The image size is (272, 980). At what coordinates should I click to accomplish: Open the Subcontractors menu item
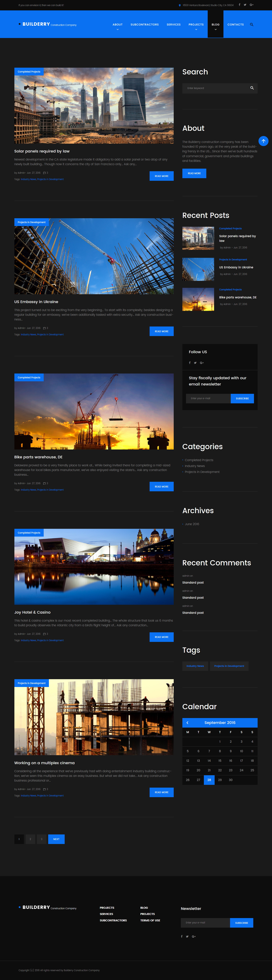145,24
